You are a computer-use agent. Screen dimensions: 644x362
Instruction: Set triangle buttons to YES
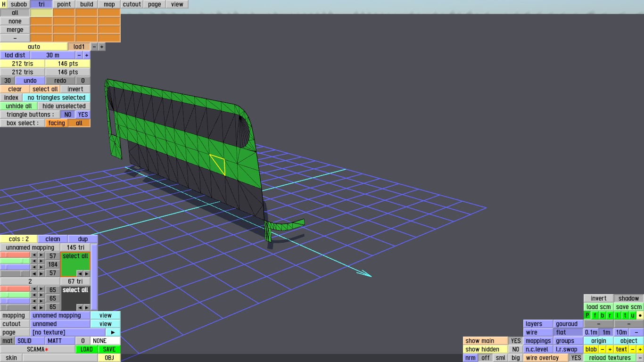(x=83, y=115)
